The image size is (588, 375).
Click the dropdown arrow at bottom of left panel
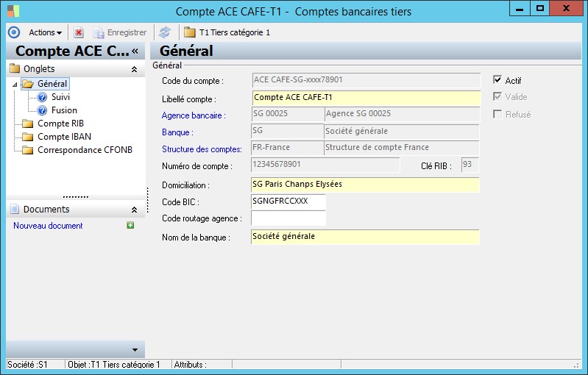click(135, 350)
